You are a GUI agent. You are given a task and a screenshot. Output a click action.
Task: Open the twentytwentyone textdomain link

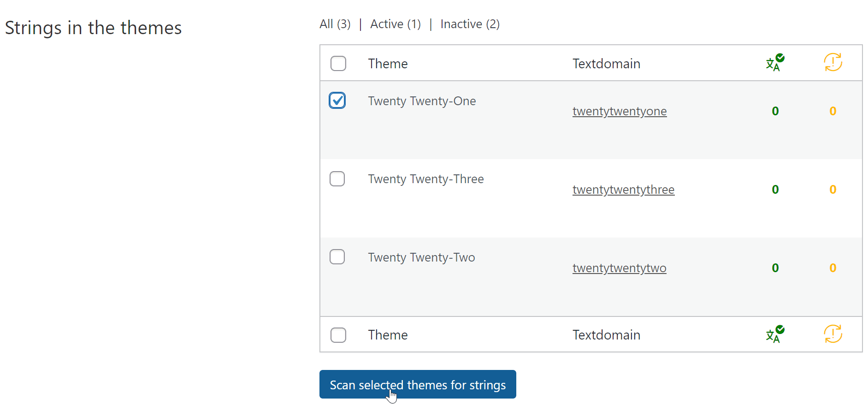tap(619, 111)
